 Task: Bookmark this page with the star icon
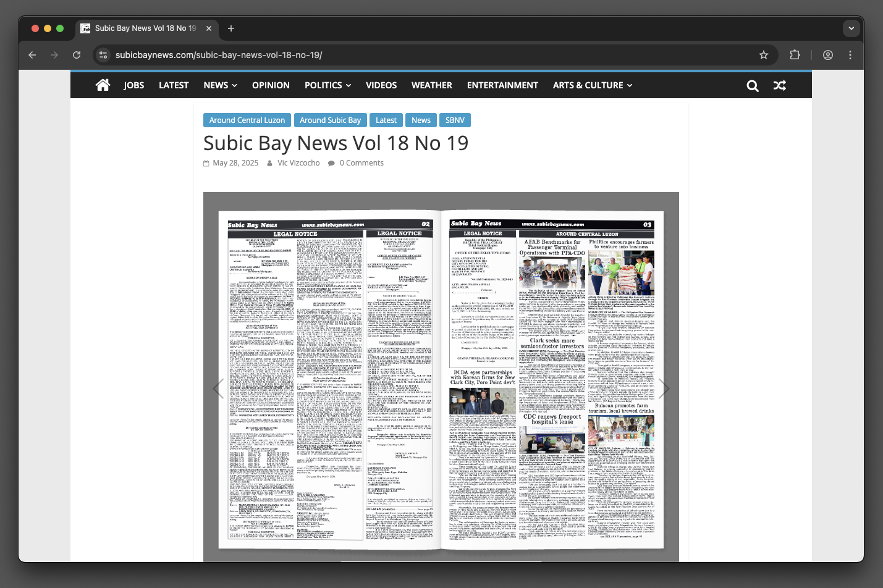(x=764, y=55)
